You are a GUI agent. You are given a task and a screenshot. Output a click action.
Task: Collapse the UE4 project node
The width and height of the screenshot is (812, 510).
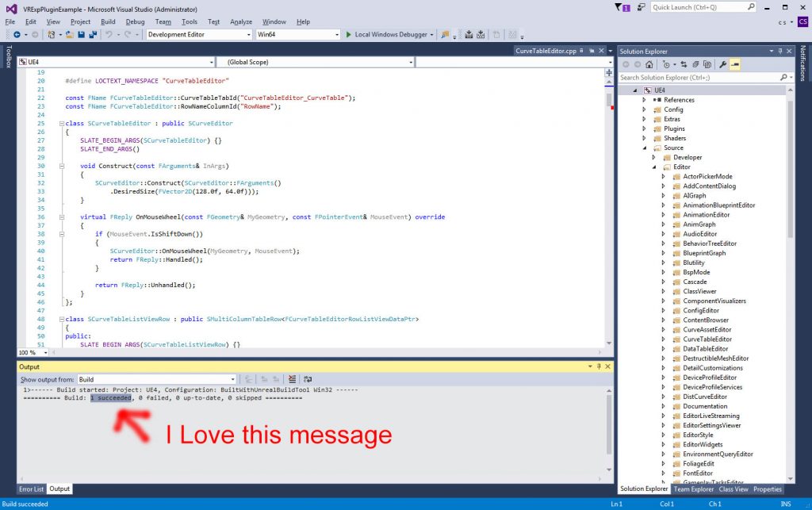[635, 90]
